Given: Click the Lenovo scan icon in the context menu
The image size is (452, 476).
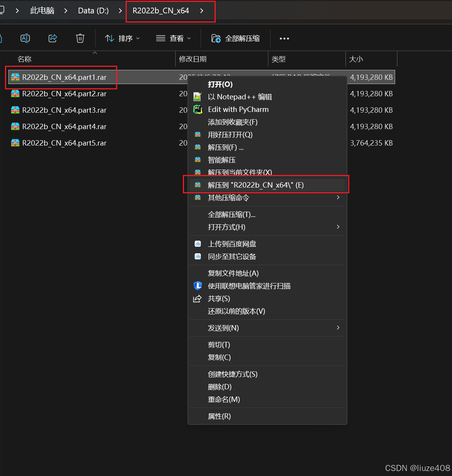Looking at the screenshot, I should [197, 286].
